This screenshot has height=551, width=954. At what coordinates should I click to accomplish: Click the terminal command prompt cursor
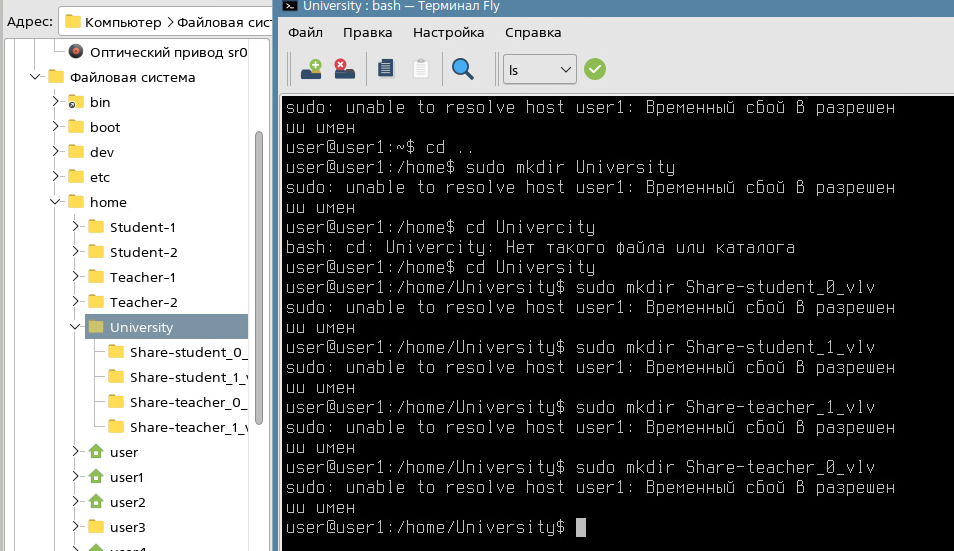[580, 527]
